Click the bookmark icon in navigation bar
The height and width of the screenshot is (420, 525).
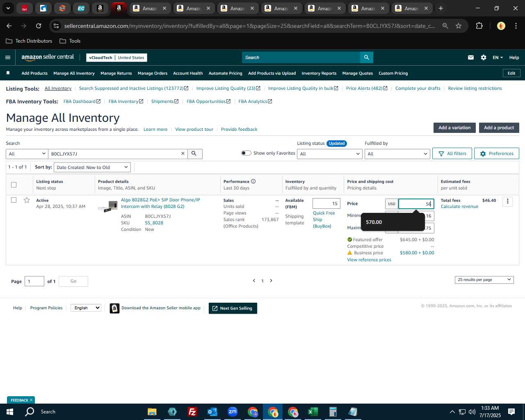(x=8, y=73)
